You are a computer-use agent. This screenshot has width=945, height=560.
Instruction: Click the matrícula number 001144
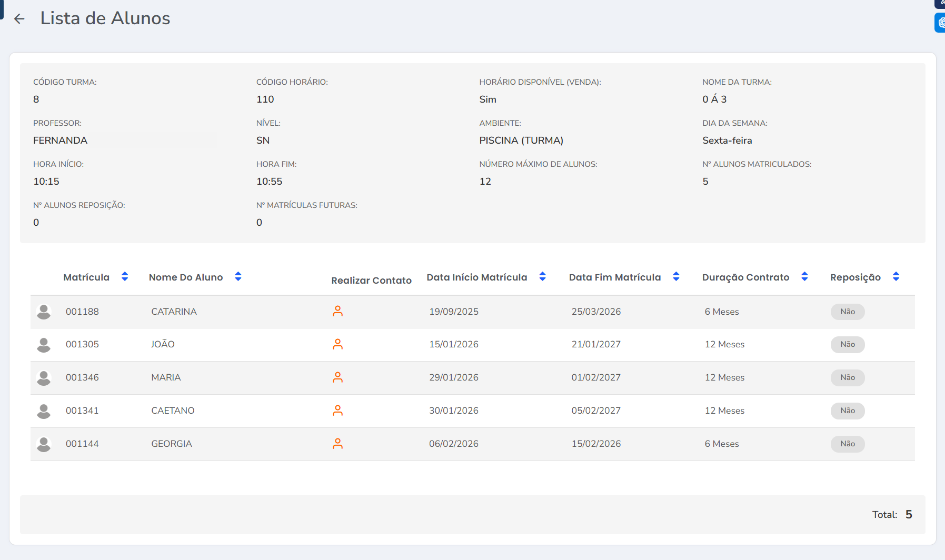(x=82, y=444)
